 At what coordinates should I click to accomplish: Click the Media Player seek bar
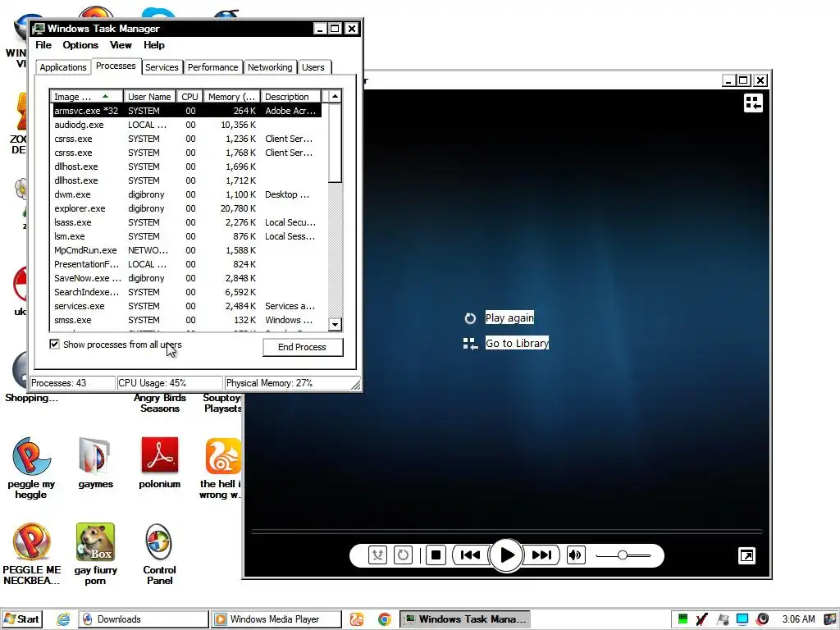[506, 532]
